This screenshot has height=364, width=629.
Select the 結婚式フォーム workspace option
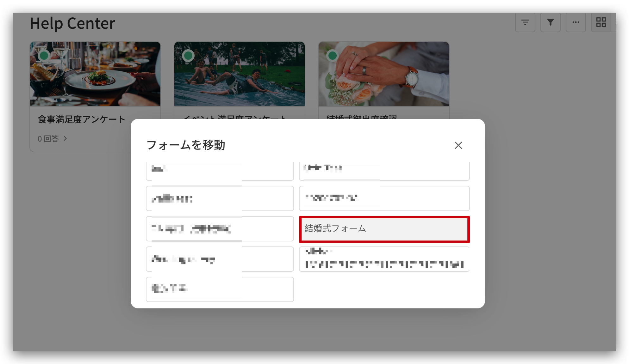(384, 229)
